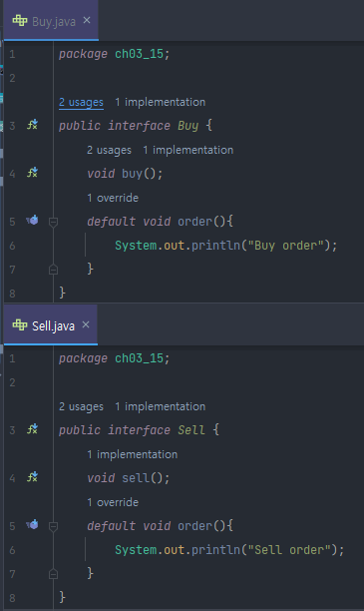364x611 pixels.
Task: Open '1 implementation' hint above void buy()
Action: (x=188, y=150)
